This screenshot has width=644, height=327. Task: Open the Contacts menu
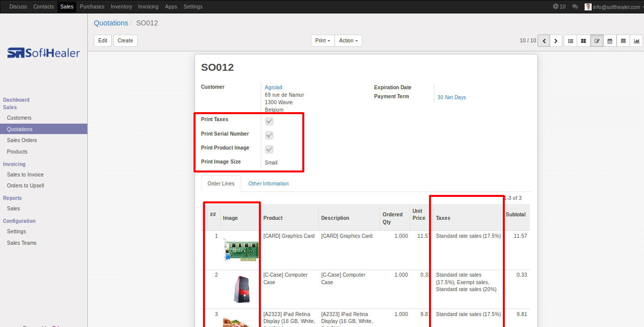pos(43,6)
